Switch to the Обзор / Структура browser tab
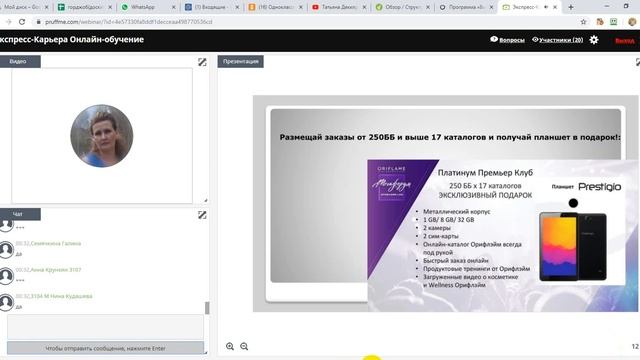The image size is (640, 360). (x=403, y=7)
